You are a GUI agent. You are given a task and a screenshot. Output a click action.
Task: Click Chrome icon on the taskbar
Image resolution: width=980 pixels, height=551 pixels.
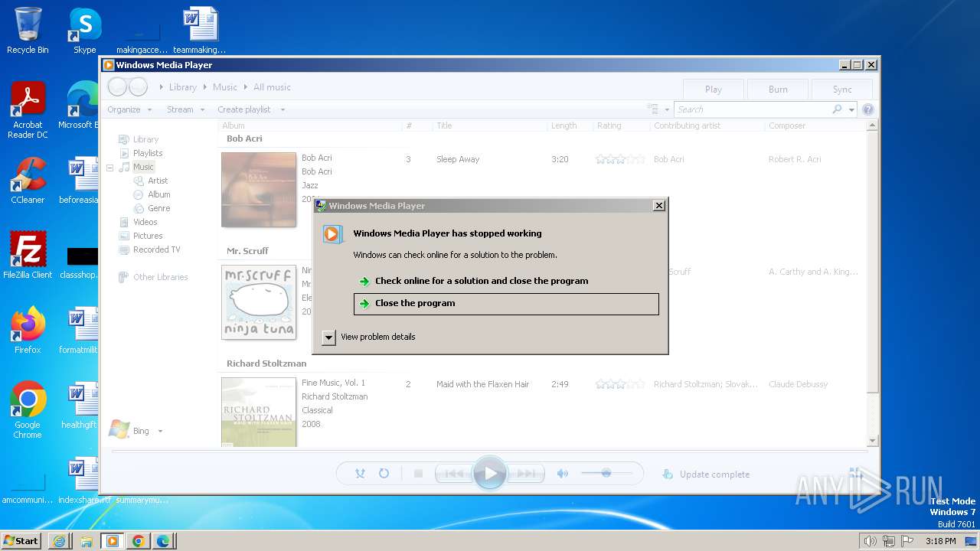[x=139, y=541]
